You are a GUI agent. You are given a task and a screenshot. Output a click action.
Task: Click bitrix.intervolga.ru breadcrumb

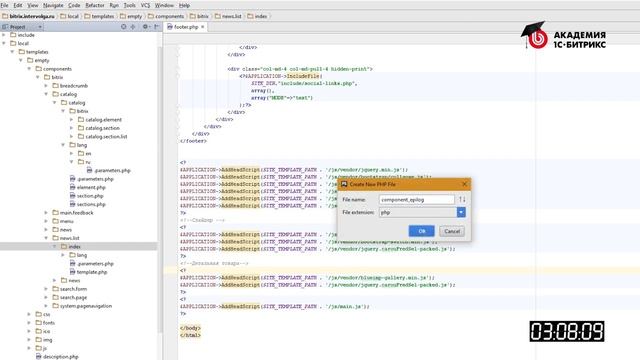click(x=28, y=16)
